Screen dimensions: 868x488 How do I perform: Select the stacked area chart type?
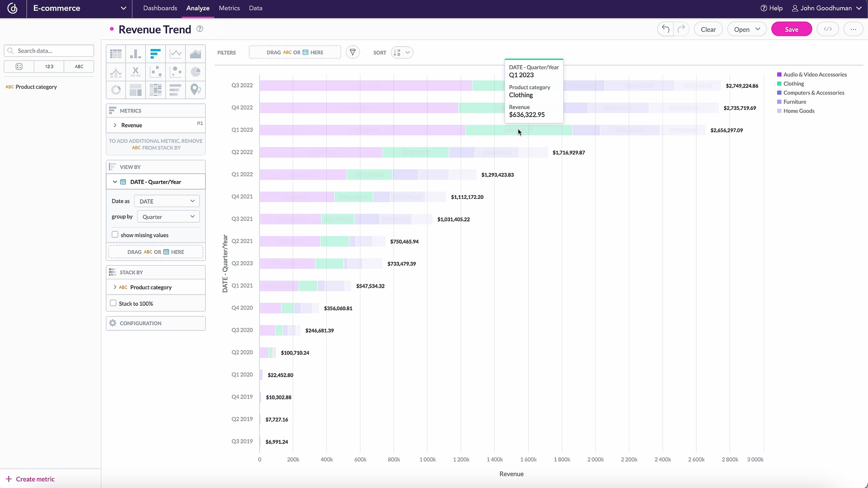pos(195,53)
